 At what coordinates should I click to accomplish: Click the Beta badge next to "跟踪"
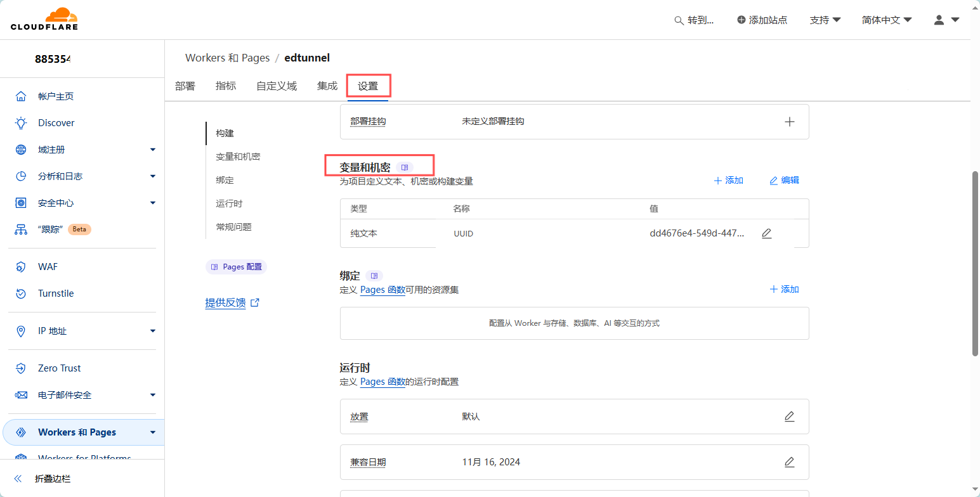tap(79, 229)
